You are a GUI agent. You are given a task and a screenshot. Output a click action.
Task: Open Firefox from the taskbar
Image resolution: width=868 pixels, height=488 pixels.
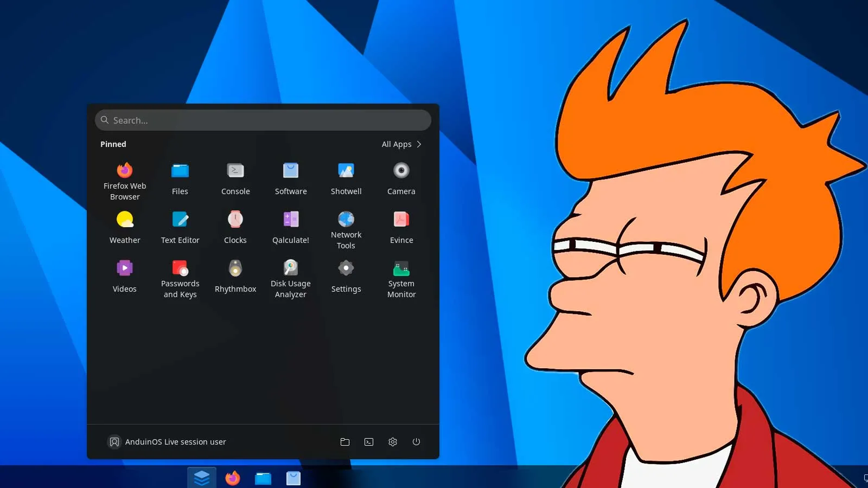click(233, 478)
